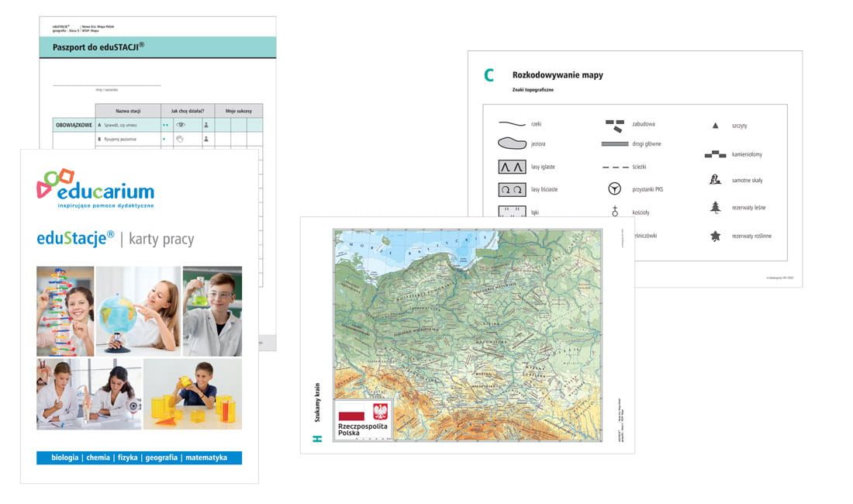Select the church (kościoły) cross symbol
Image resolution: width=853 pixels, height=504 pixels.
pos(615,212)
